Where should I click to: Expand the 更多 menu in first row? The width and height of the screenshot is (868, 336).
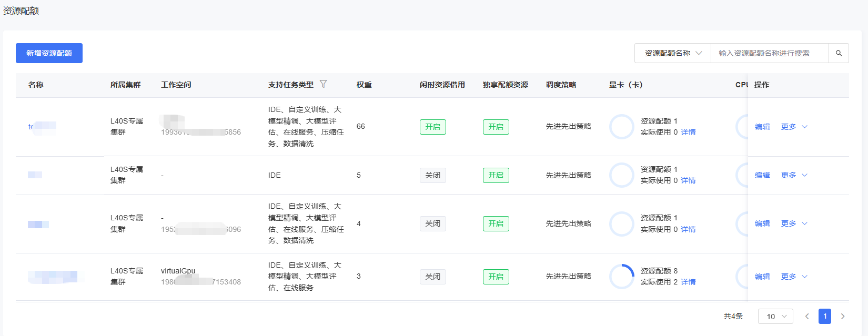[794, 127]
